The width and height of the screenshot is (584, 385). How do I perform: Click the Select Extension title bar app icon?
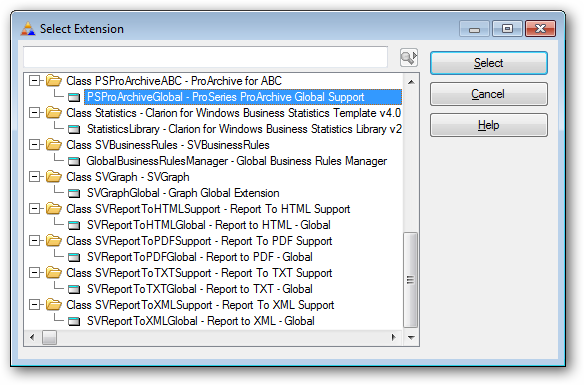[28, 29]
